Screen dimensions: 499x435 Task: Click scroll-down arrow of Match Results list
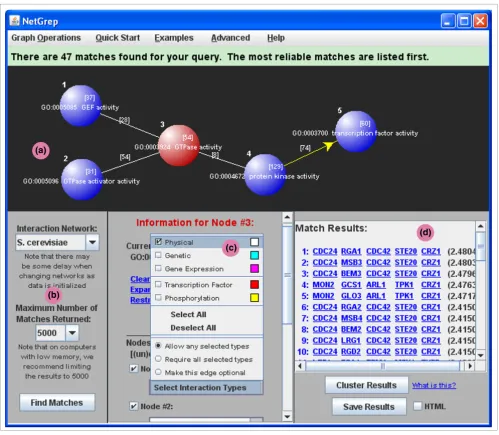pyautogui.click(x=480, y=355)
